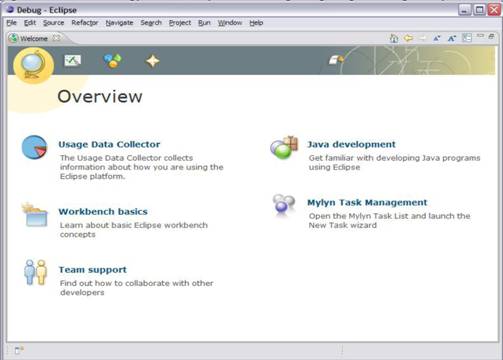Click "Learn about basic Eclipse workbench concepts"
Screen dimensions: 503x360
134,230
